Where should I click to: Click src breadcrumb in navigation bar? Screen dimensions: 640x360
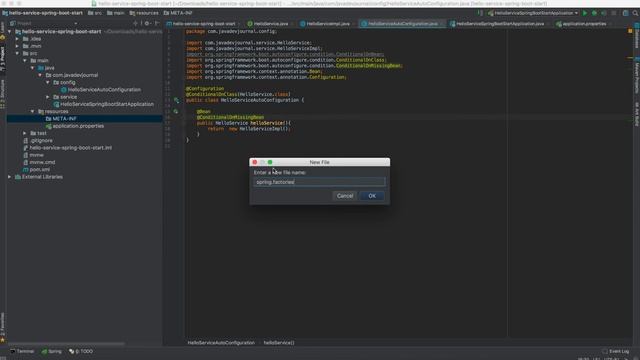pyautogui.click(x=95, y=13)
